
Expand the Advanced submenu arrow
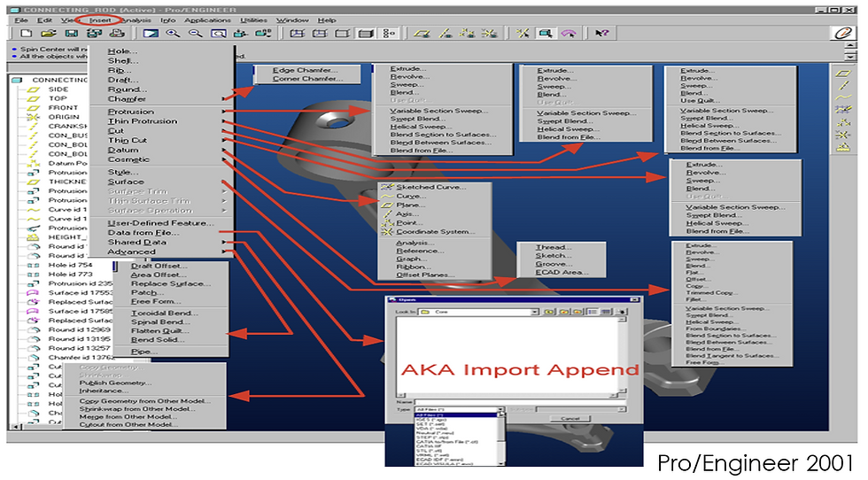(x=224, y=252)
